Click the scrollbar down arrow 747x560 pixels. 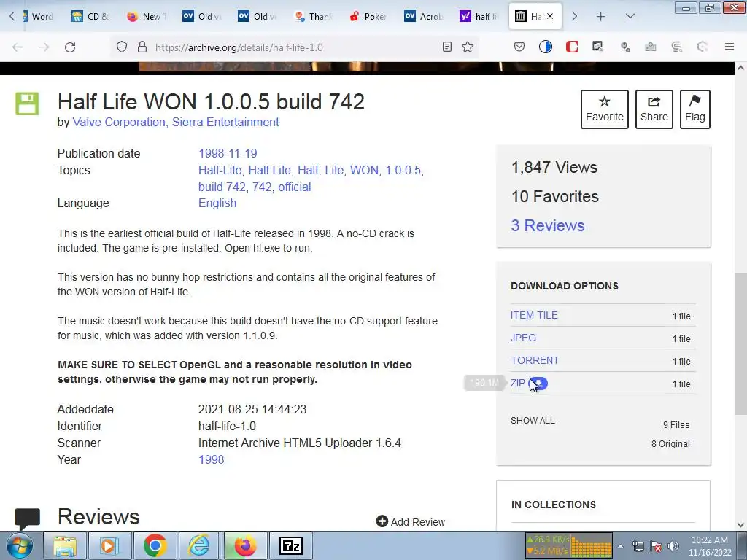click(x=740, y=525)
